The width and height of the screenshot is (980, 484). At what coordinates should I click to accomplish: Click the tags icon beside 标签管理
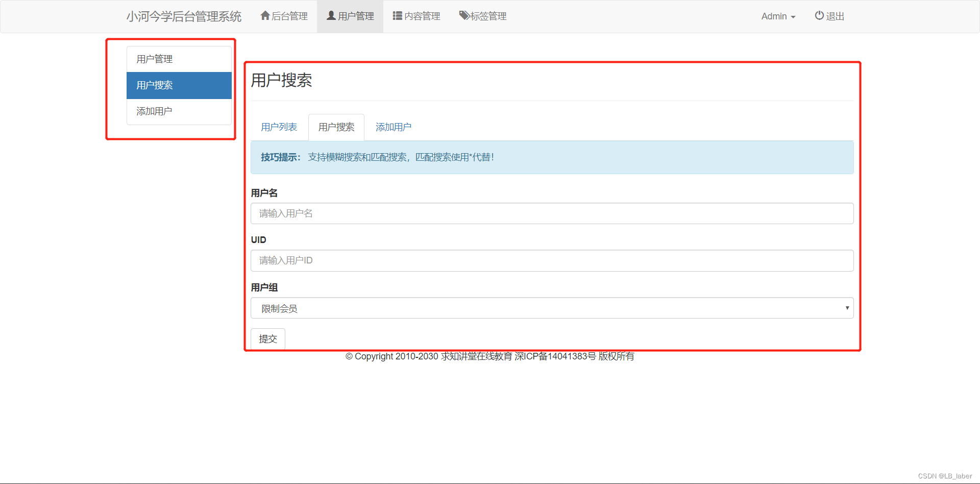pyautogui.click(x=464, y=16)
